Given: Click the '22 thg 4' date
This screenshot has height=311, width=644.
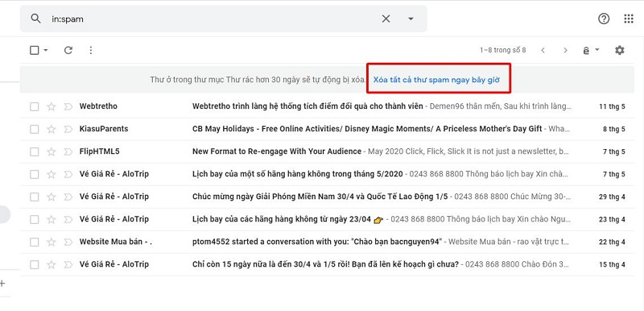Looking at the screenshot, I should point(612,243).
